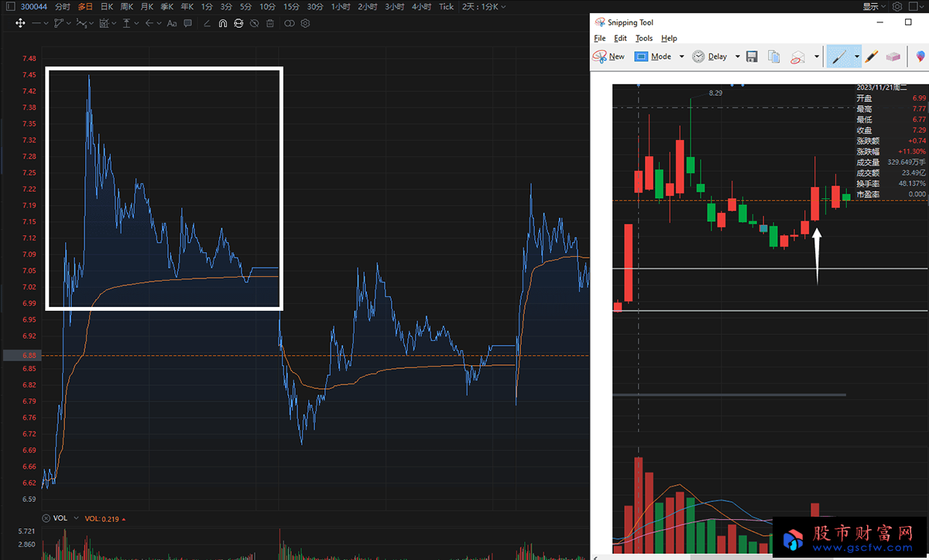
Task: Select the Highlighter tool
Action: click(x=872, y=56)
